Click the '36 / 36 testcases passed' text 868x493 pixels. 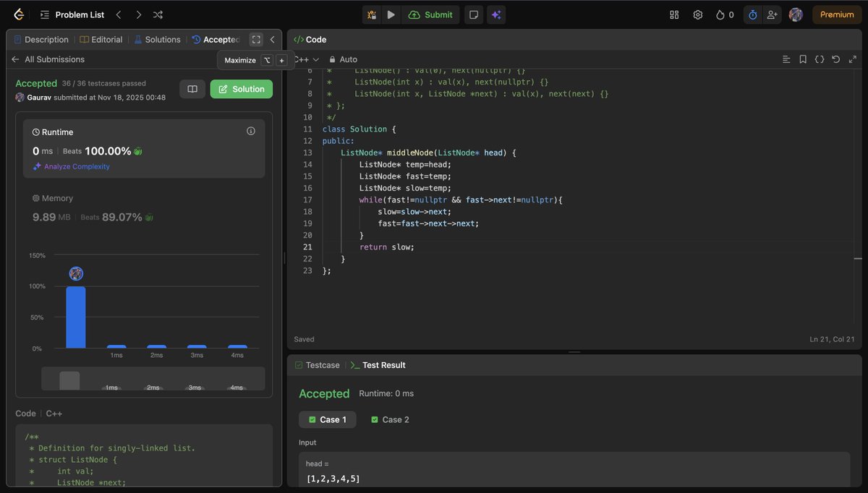tap(103, 84)
